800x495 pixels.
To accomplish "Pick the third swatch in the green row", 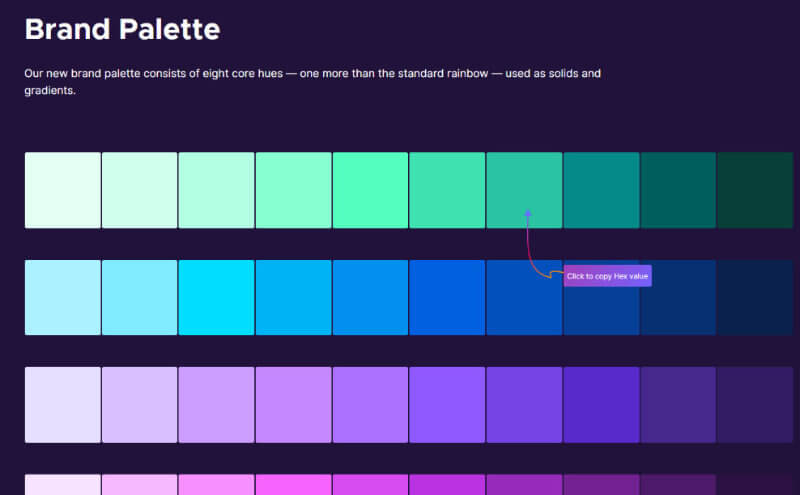I will click(x=216, y=190).
